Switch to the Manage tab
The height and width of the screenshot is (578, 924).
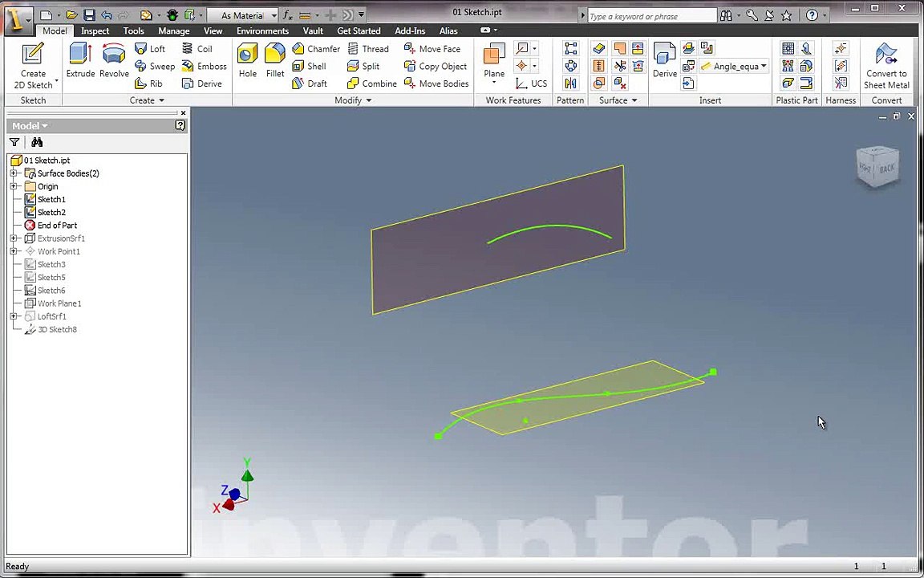tap(174, 31)
